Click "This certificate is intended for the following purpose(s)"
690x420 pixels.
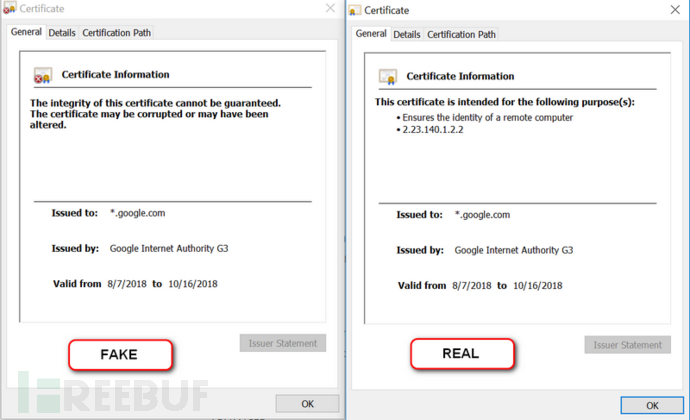505,102
